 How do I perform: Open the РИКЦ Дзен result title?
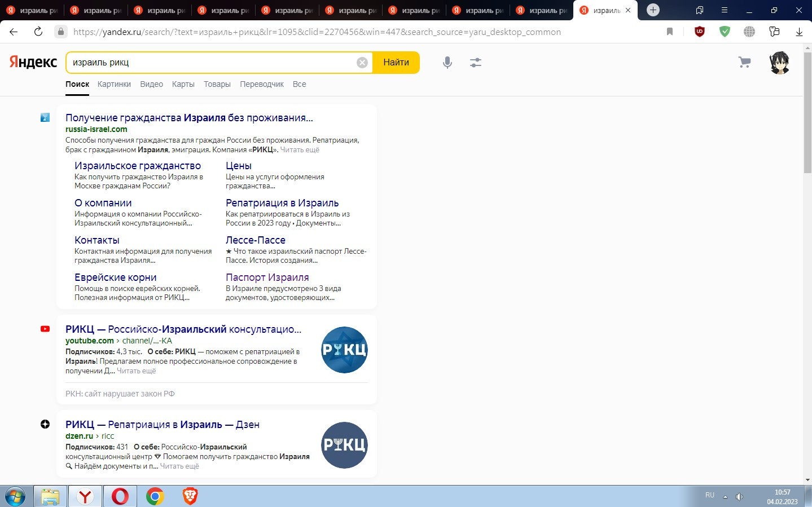pos(163,425)
